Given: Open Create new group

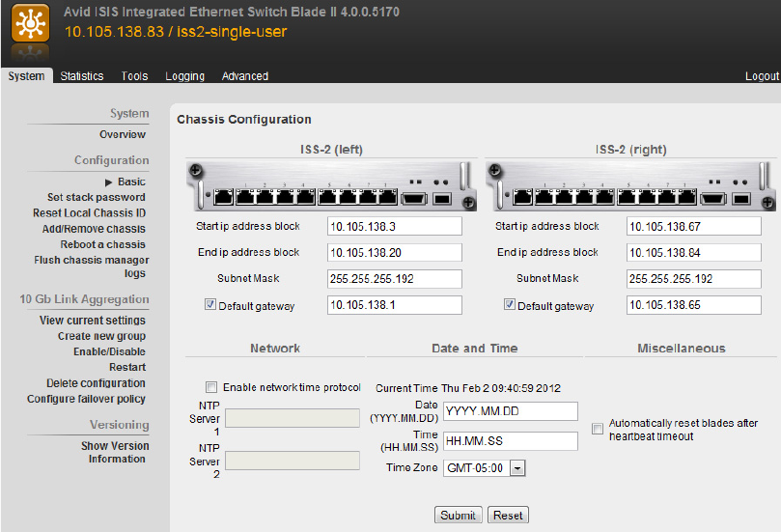Looking at the screenshot, I should pyautogui.click(x=101, y=336).
